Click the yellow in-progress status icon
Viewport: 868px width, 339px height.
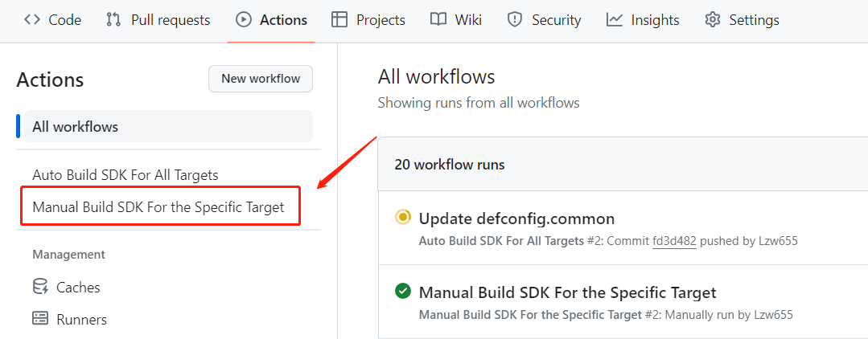click(x=403, y=218)
